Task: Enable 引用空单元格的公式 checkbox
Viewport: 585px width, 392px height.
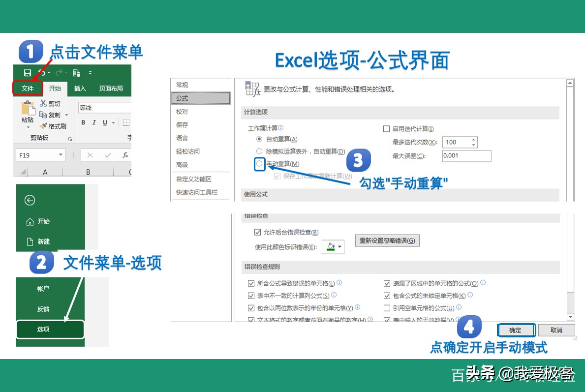Action: pyautogui.click(x=387, y=308)
